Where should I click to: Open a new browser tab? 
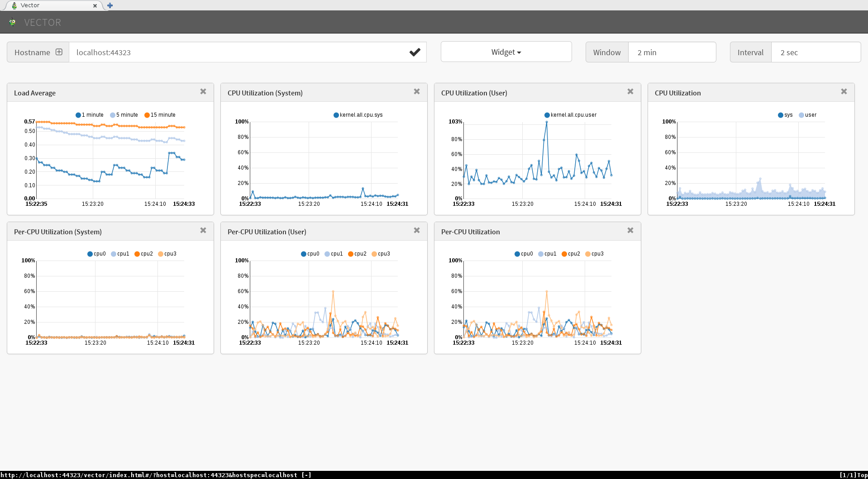110,5
